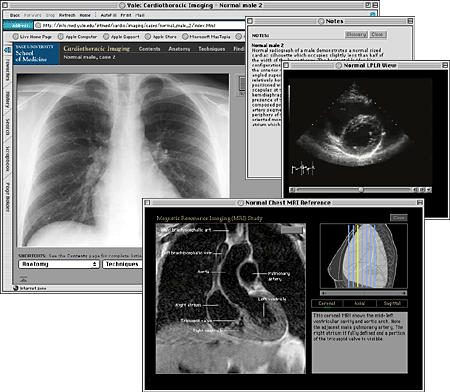Open Contents in the page navigation
Viewport: 450px width, 392px height.
point(149,49)
